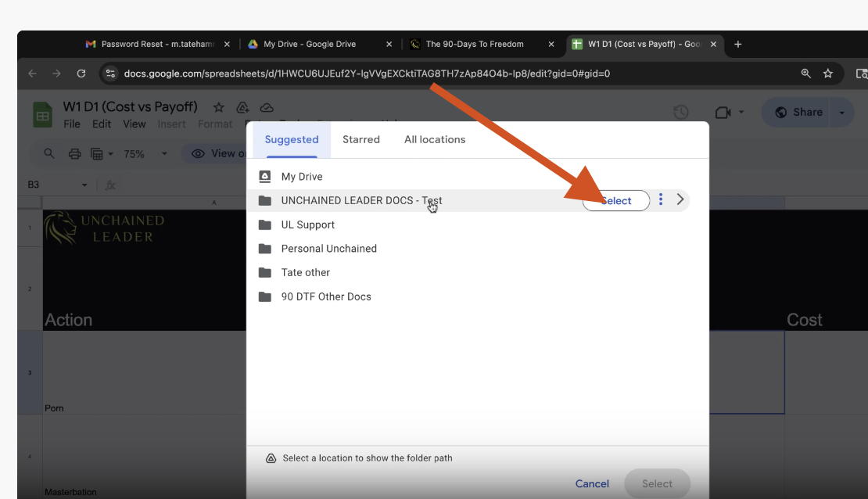Viewport: 868px width, 499px height.
Task: Close The 90-Days To Freedom tab
Action: pyautogui.click(x=551, y=45)
